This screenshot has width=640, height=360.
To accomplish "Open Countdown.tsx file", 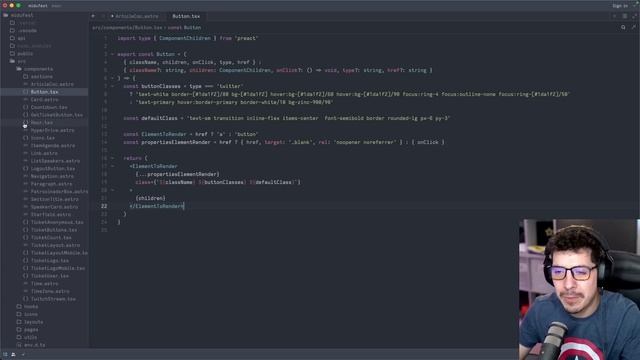I will coord(49,107).
